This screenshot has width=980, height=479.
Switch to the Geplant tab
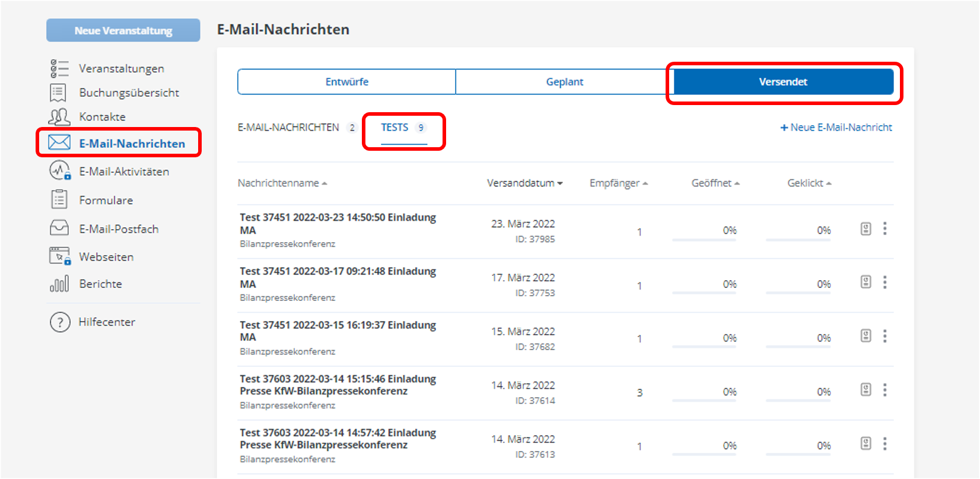tap(565, 82)
